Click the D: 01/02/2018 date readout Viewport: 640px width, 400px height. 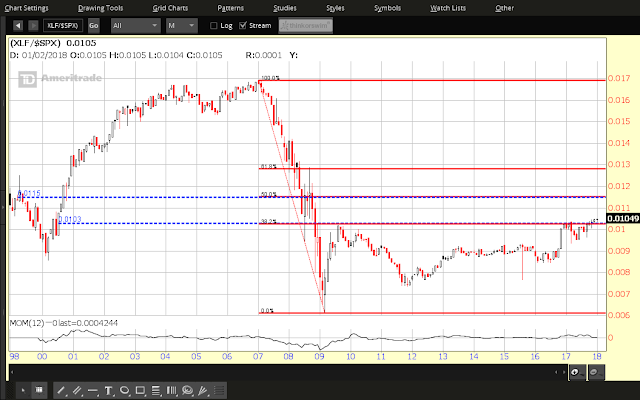[38, 55]
